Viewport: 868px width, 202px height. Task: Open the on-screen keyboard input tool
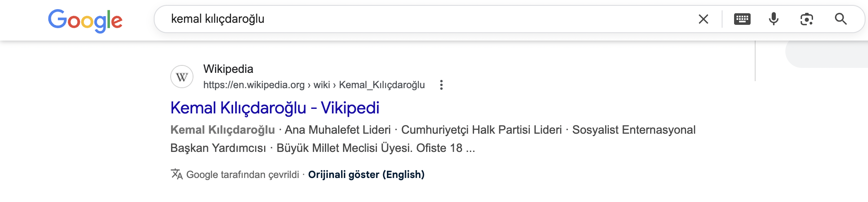(742, 19)
